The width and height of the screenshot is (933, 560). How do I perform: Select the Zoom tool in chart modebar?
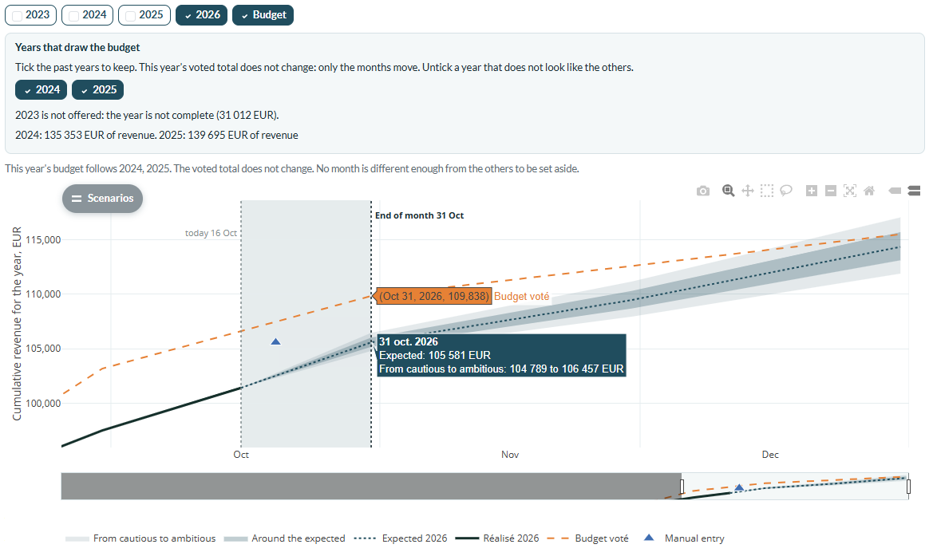[x=729, y=191]
